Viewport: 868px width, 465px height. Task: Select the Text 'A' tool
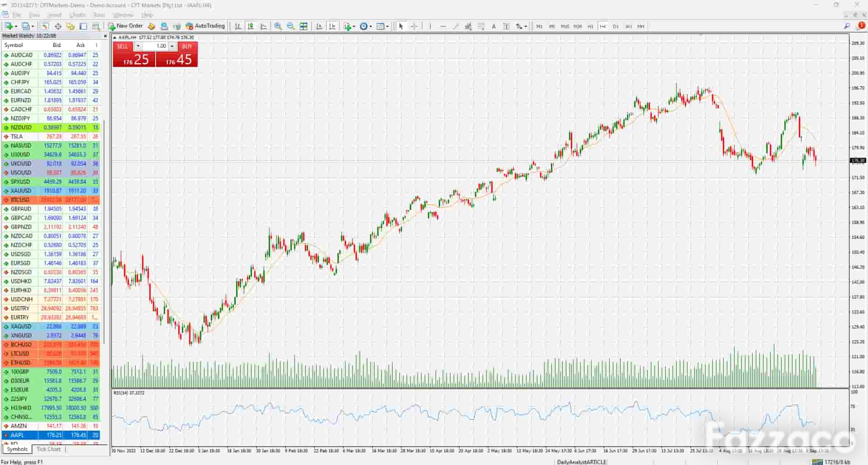click(493, 26)
